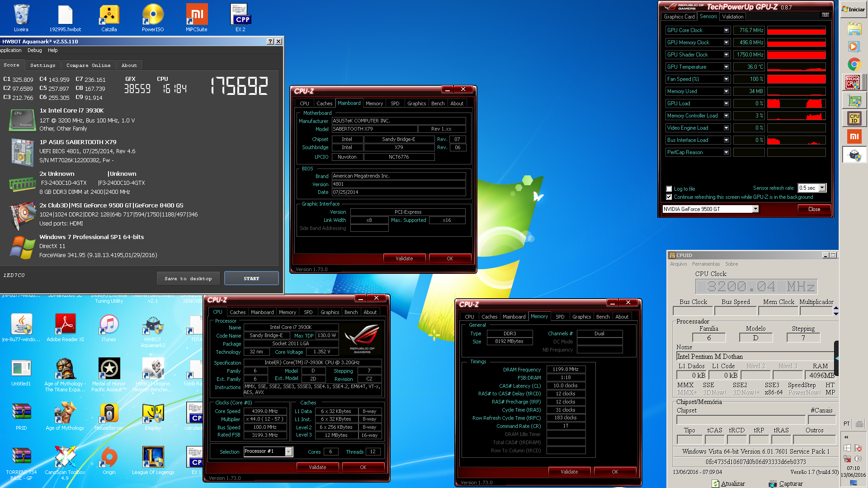The image size is (868, 488).
Task: Click the volume speaker tray icon
Action: click(x=858, y=459)
